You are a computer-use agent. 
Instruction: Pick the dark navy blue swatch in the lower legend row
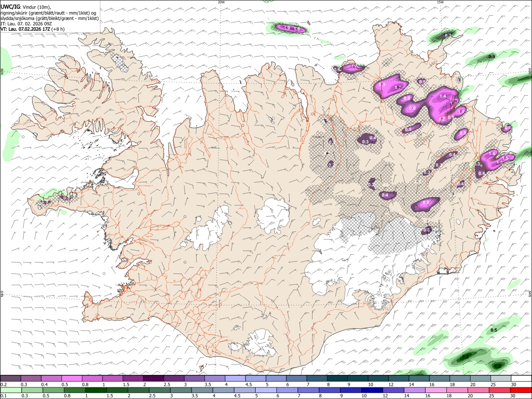372,390
